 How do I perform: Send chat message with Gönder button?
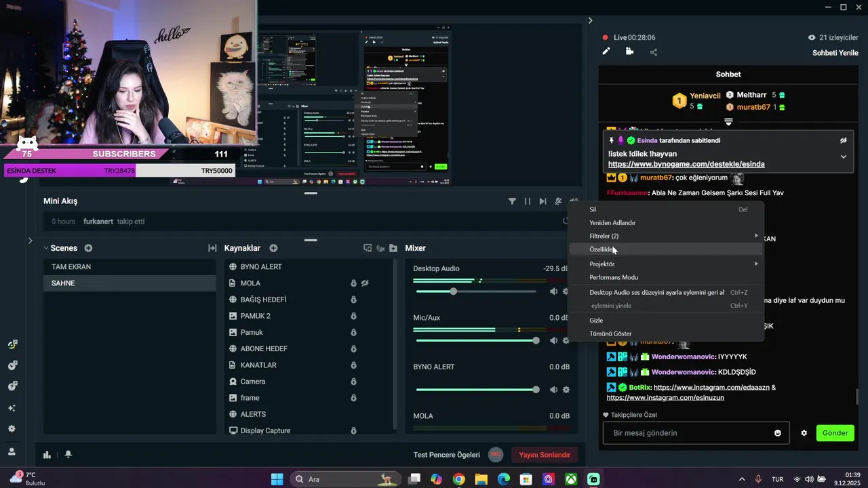pos(835,433)
